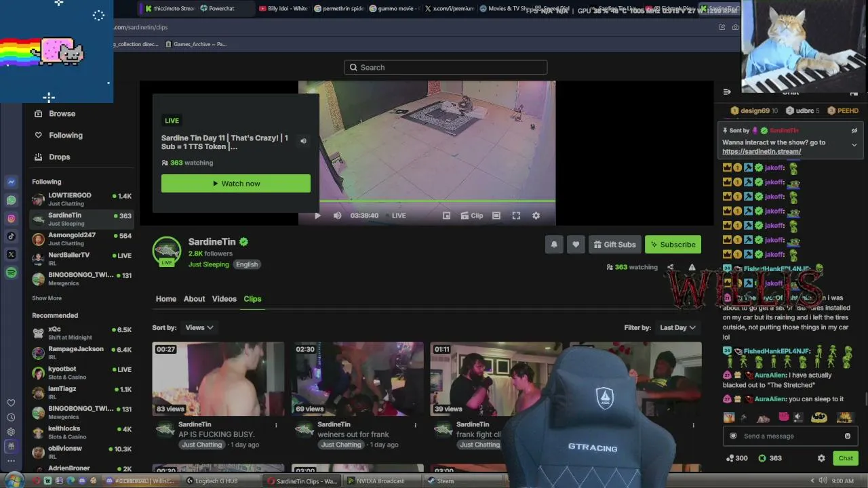Open emote picker in chat input

pyautogui.click(x=848, y=436)
